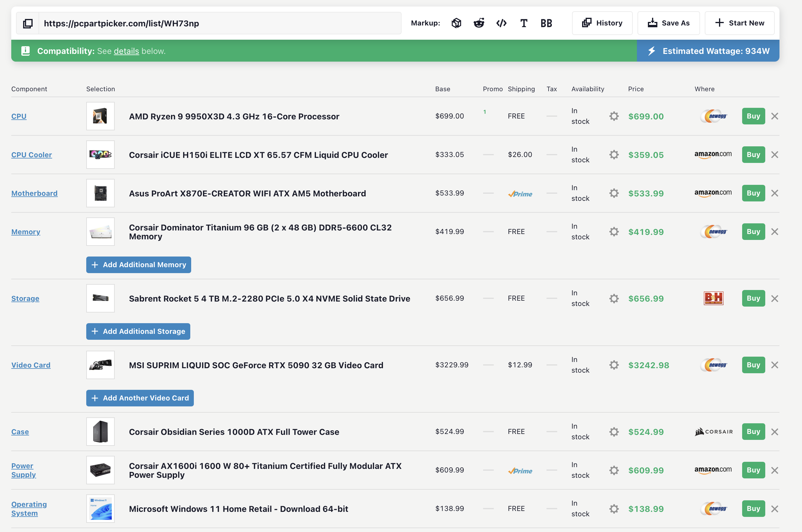Viewport: 802px width, 532px height.
Task: Click the Corsair logo in Case row
Action: point(713,432)
